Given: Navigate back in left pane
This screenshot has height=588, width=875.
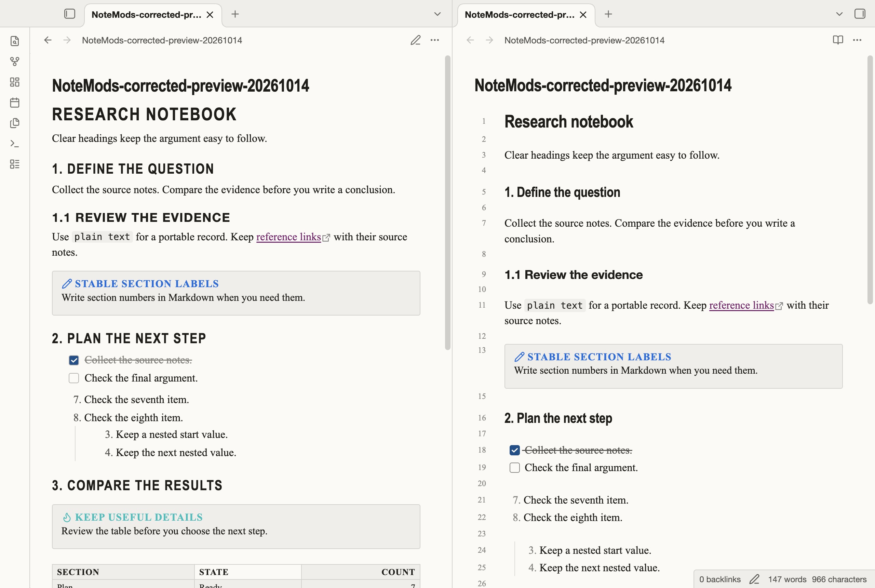Looking at the screenshot, I should 48,40.
